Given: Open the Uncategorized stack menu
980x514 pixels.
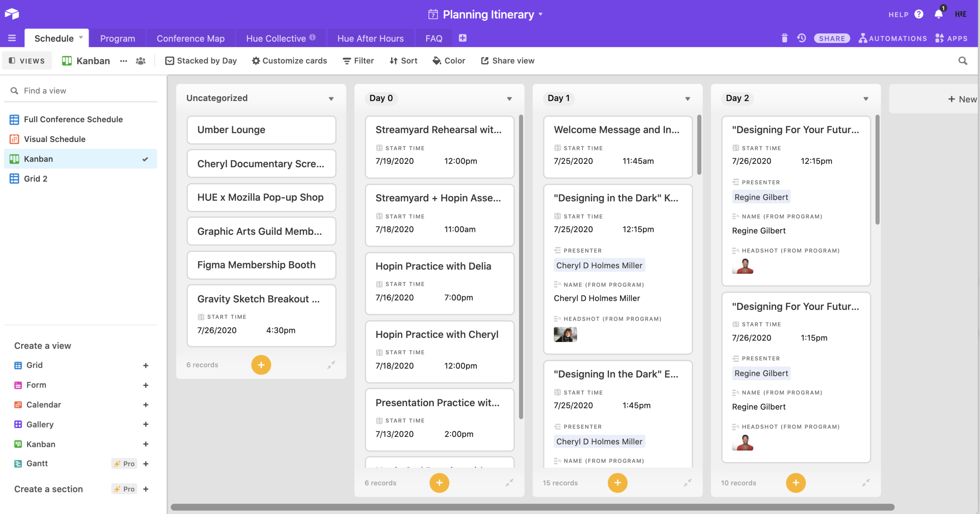Looking at the screenshot, I should (331, 98).
